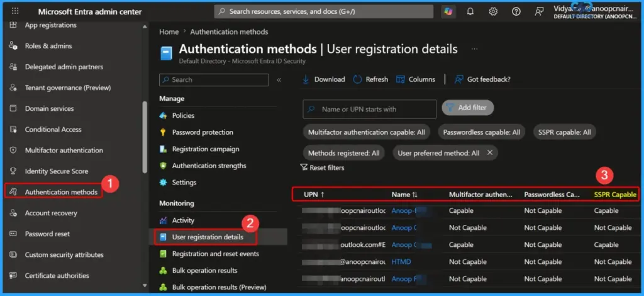Click the SSPR Capable column header
Screen dimensions: 644x296
(615, 195)
